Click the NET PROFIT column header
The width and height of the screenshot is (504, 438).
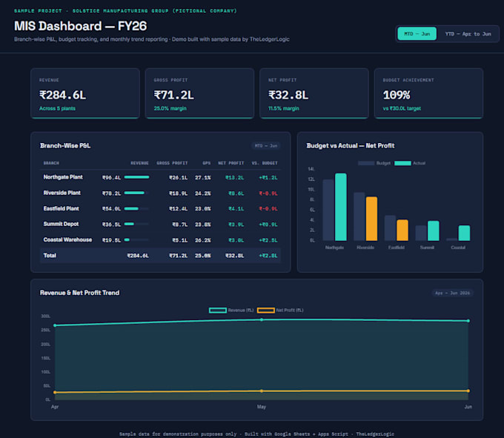231,163
